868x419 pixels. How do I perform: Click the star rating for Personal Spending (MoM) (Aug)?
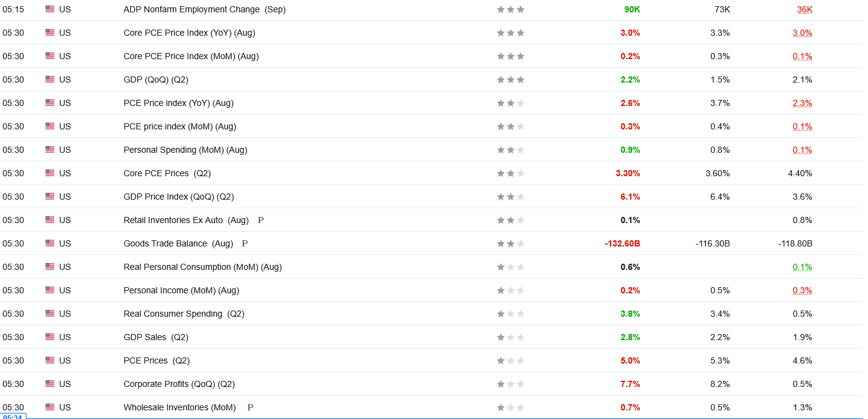click(511, 150)
